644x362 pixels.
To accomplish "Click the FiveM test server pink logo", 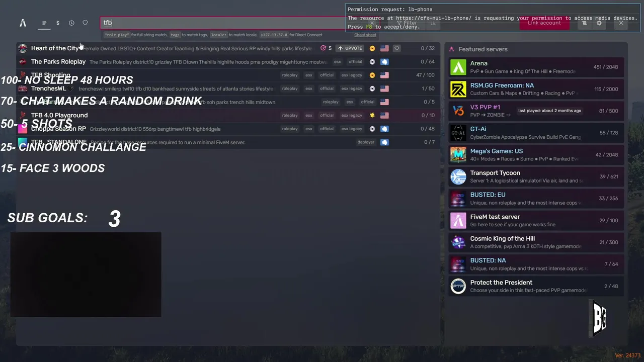I will (x=458, y=220).
